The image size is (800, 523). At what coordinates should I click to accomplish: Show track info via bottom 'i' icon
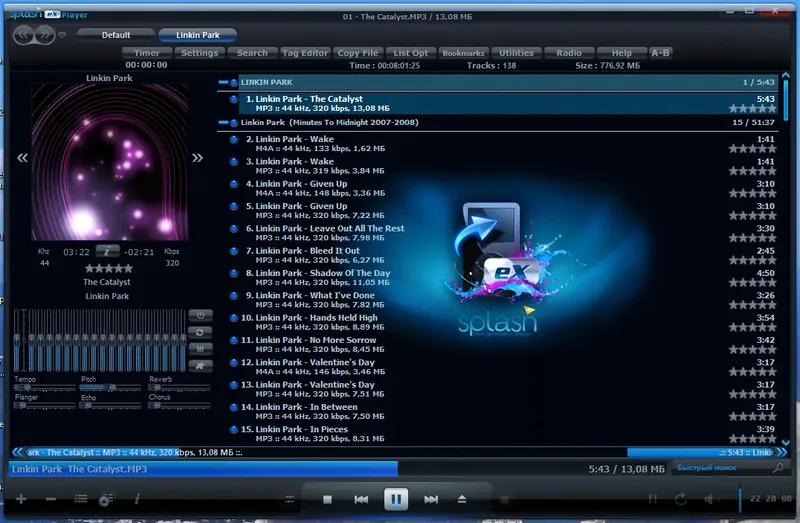pyautogui.click(x=137, y=499)
